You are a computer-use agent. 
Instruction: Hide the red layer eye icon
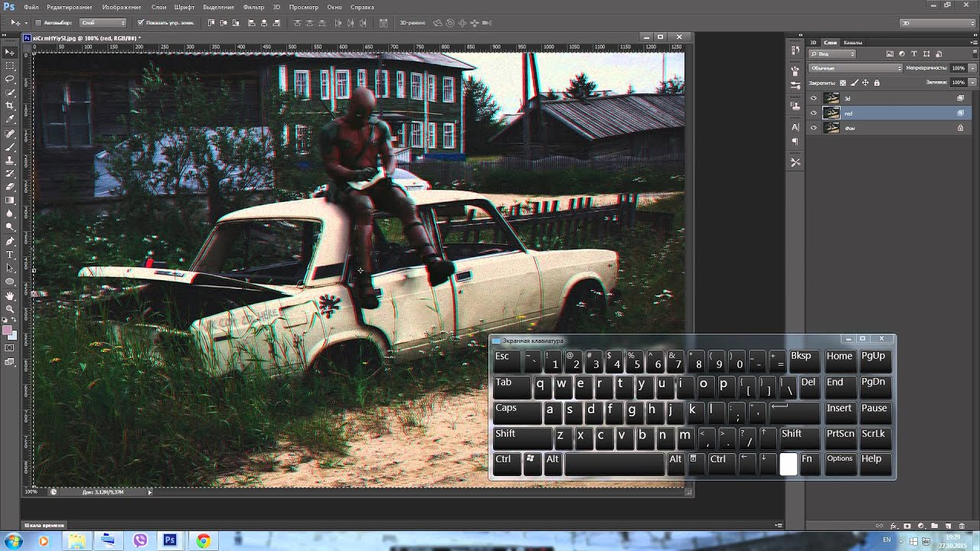point(814,113)
